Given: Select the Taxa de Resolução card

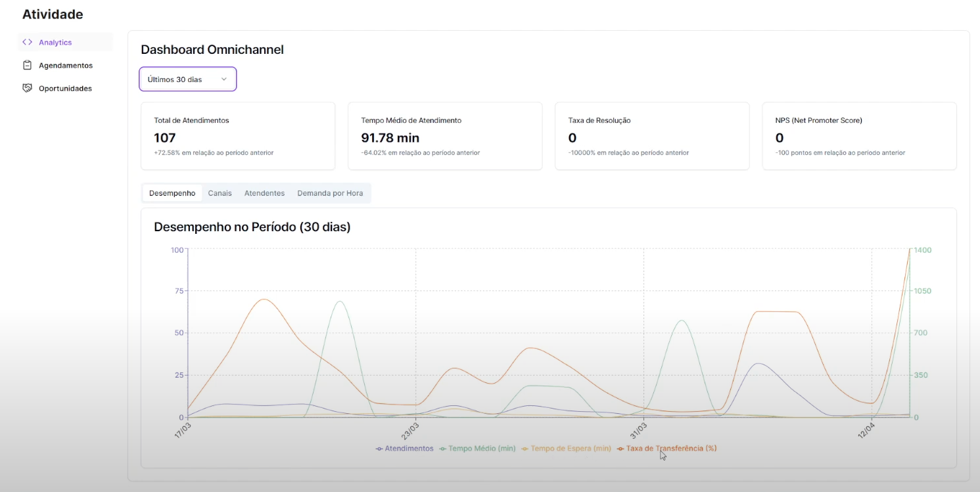Looking at the screenshot, I should click(x=652, y=136).
